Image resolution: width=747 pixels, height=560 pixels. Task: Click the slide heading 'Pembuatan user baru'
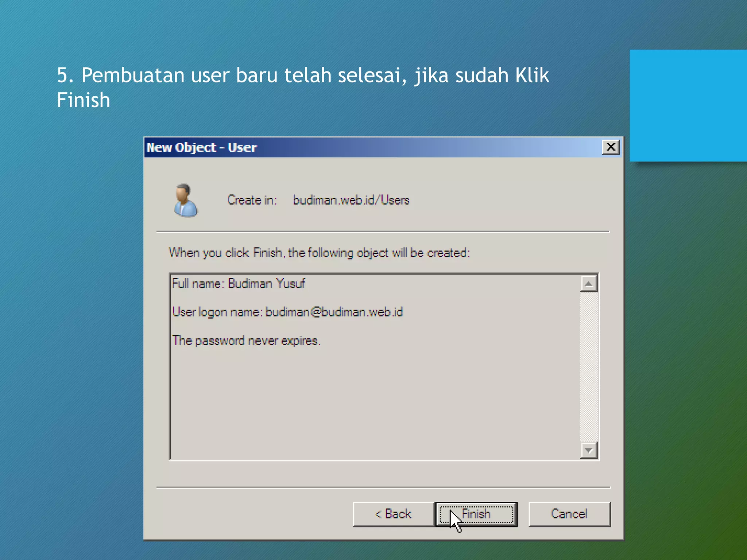pos(303,87)
